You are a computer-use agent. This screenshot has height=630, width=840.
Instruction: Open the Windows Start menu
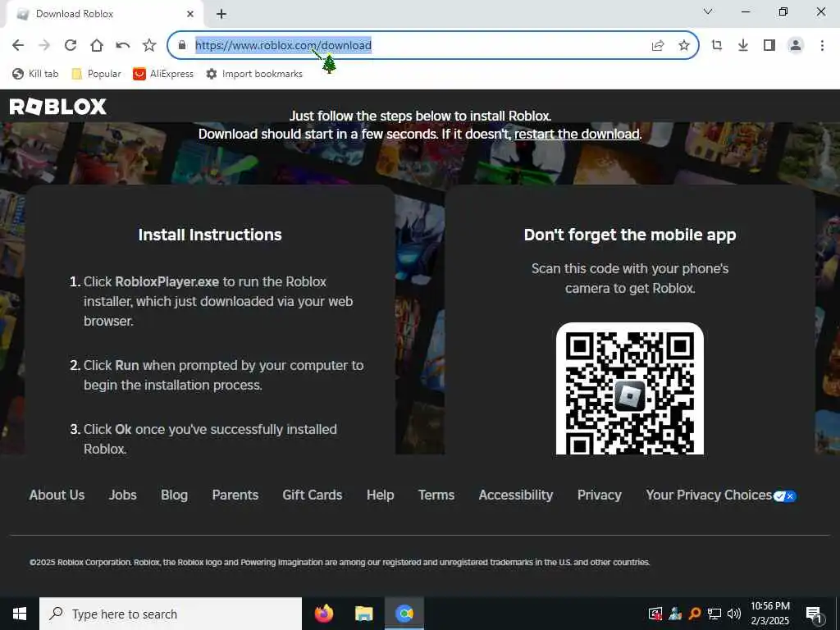tap(20, 614)
